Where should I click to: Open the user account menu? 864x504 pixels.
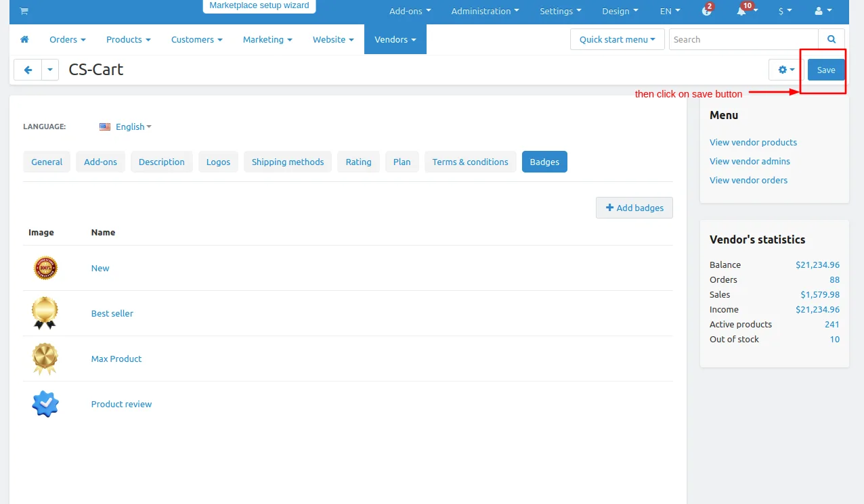(823, 11)
